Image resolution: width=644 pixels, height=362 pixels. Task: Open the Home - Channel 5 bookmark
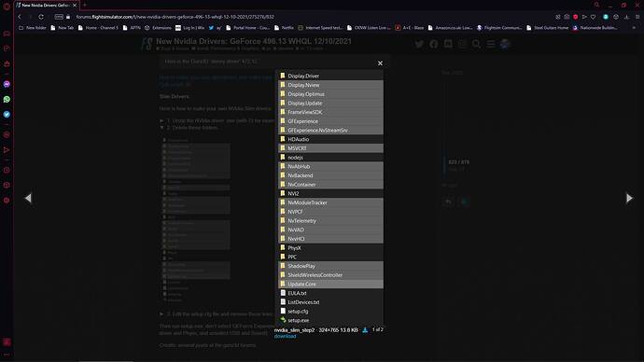click(x=98, y=28)
